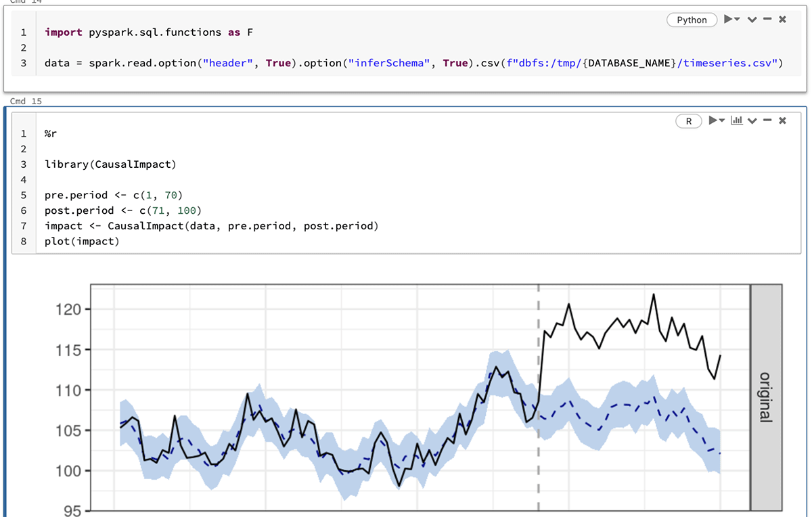Open the R cell's bar chart dashboard icon
This screenshot has height=517, width=812.
coord(737,120)
